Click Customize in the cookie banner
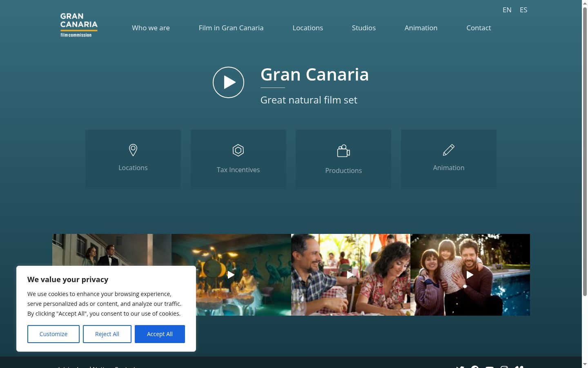The width and height of the screenshot is (588, 368). (x=53, y=334)
